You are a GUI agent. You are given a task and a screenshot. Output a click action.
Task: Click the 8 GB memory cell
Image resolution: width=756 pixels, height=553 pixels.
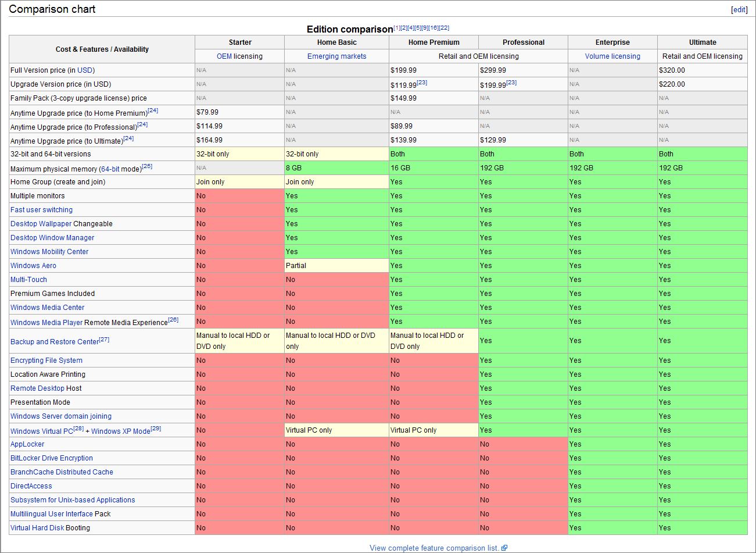pyautogui.click(x=336, y=168)
